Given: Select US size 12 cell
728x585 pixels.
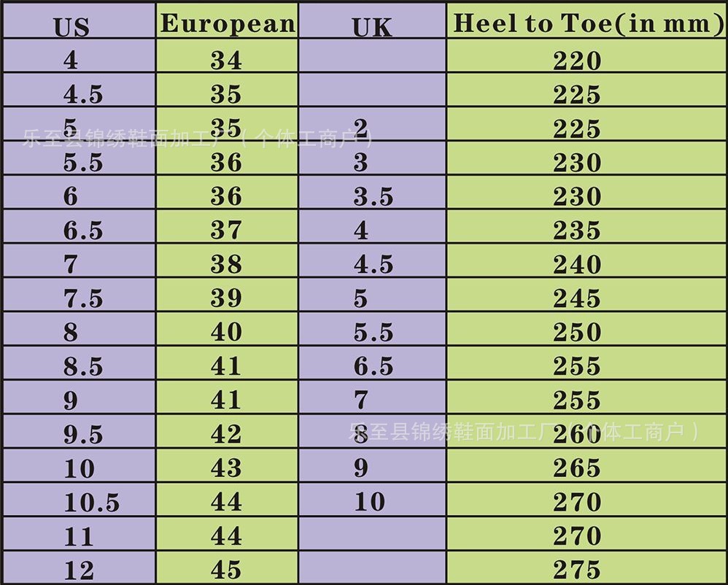Looking at the screenshot, I should (x=79, y=570).
